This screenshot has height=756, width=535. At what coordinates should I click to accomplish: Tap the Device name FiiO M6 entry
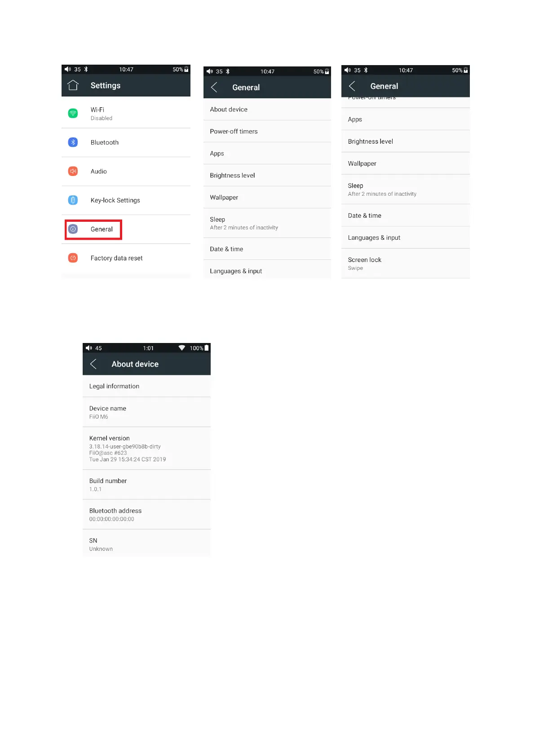(x=108, y=412)
